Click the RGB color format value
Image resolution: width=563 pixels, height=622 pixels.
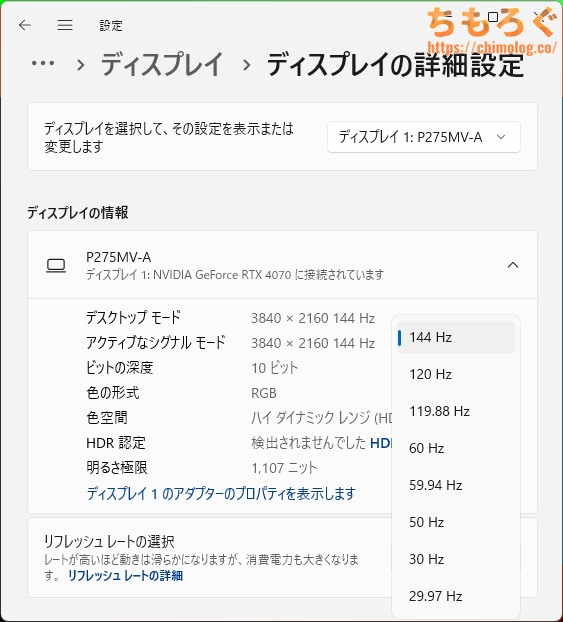tap(264, 393)
